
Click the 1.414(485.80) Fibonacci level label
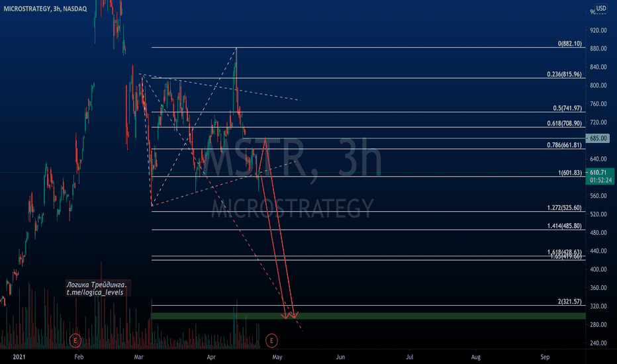[x=564, y=226]
